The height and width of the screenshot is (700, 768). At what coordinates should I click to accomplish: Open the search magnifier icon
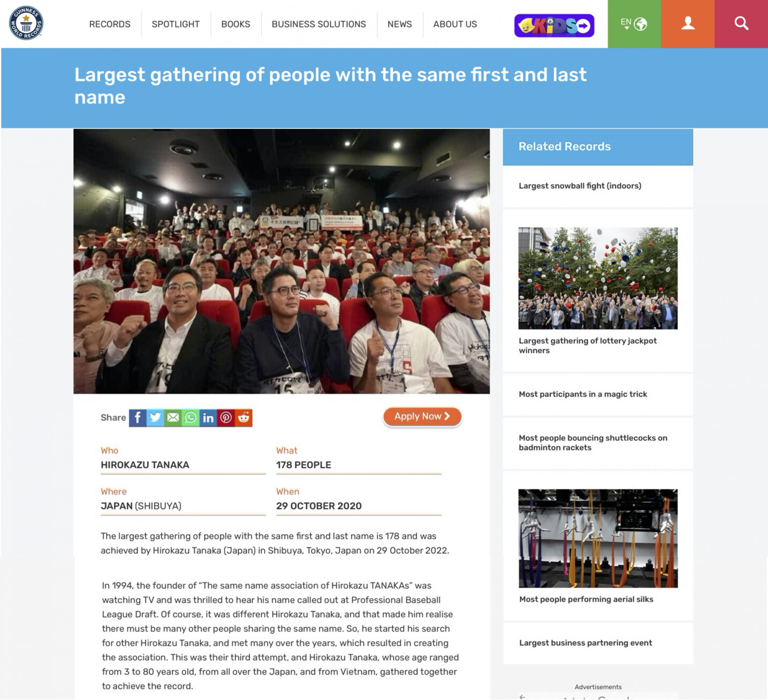(741, 24)
